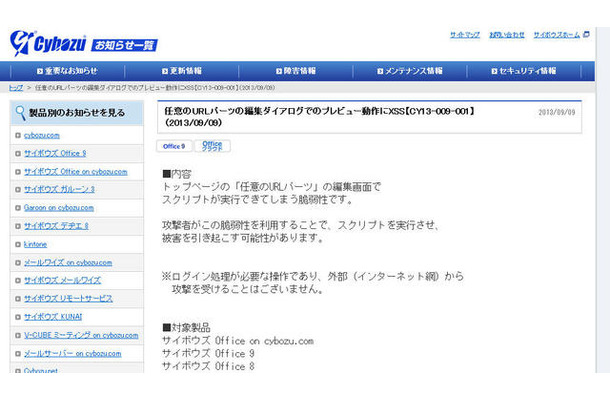Click the bullet icon beside サイボウズ ガルーン 3

(x=18, y=190)
